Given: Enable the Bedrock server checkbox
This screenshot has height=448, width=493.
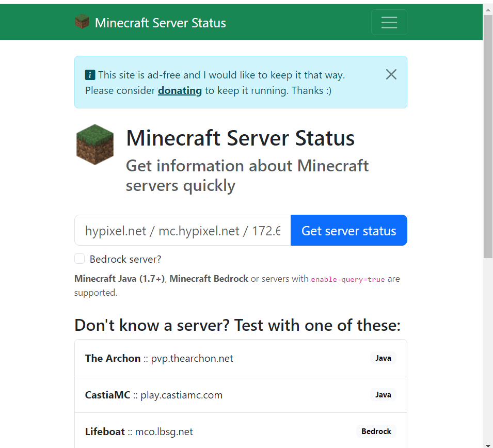Looking at the screenshot, I should click(79, 259).
